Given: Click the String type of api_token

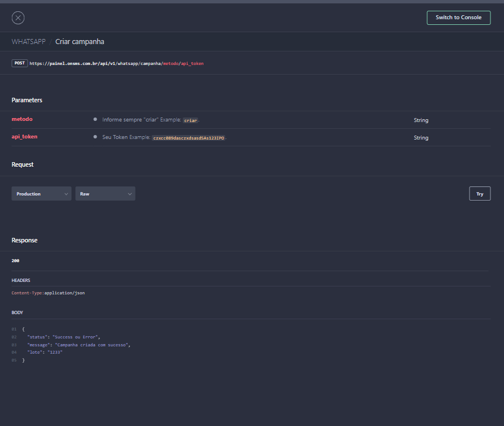Looking at the screenshot, I should (421, 138).
